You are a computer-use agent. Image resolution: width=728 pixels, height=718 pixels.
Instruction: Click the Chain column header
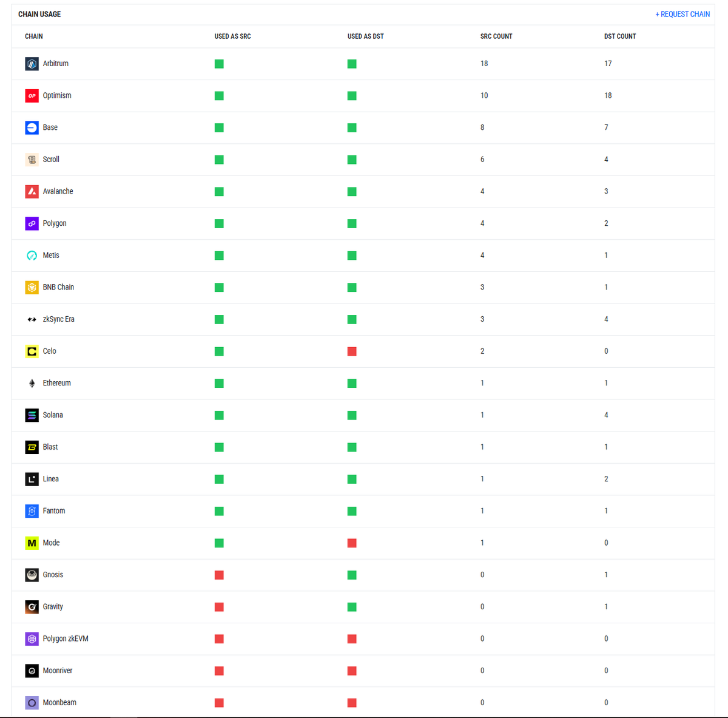[34, 36]
